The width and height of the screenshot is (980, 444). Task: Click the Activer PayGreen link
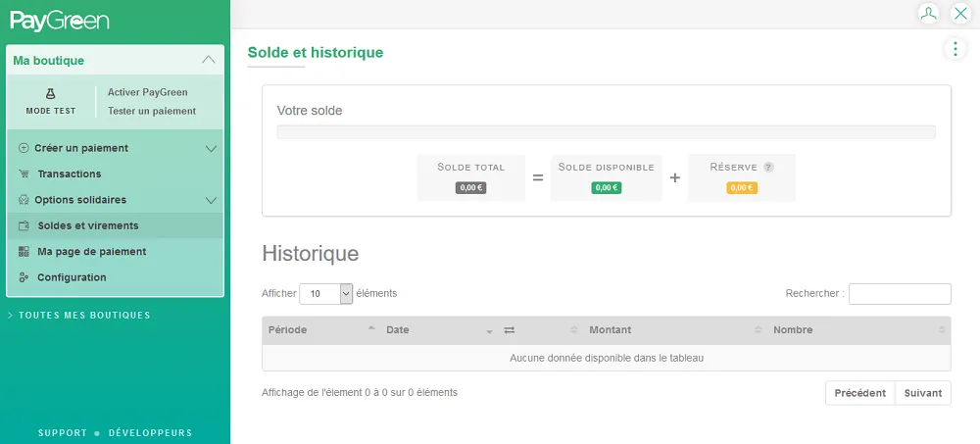click(x=147, y=92)
